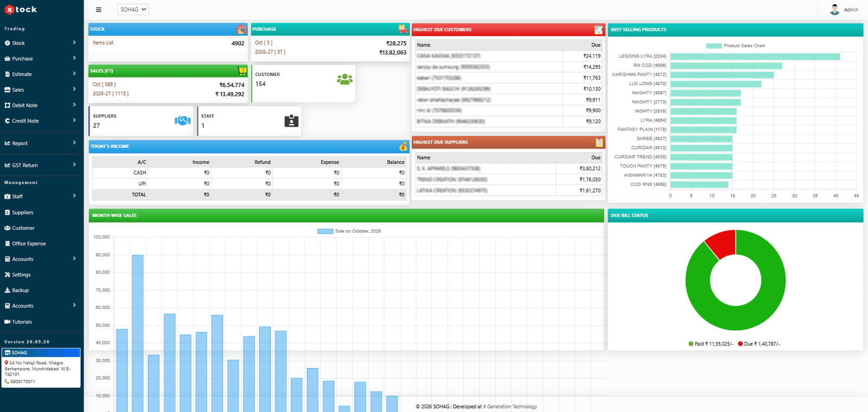Click the Items List link on Stock card
Viewport: 868px width, 412px height.
pyautogui.click(x=103, y=43)
